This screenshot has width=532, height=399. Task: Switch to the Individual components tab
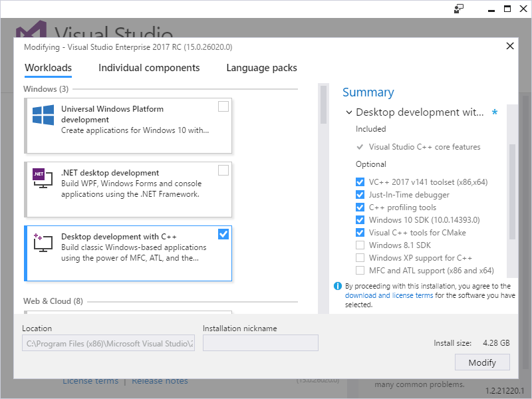[149, 67]
